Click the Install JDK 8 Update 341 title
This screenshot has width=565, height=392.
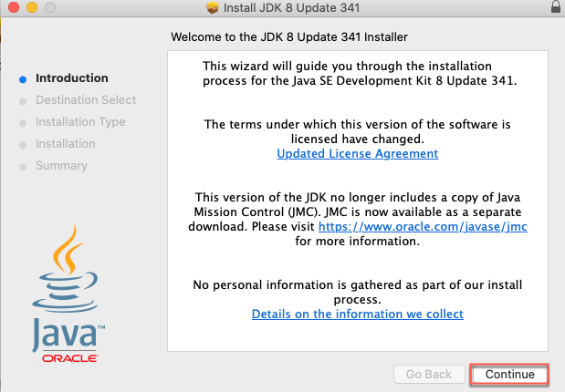[291, 7]
